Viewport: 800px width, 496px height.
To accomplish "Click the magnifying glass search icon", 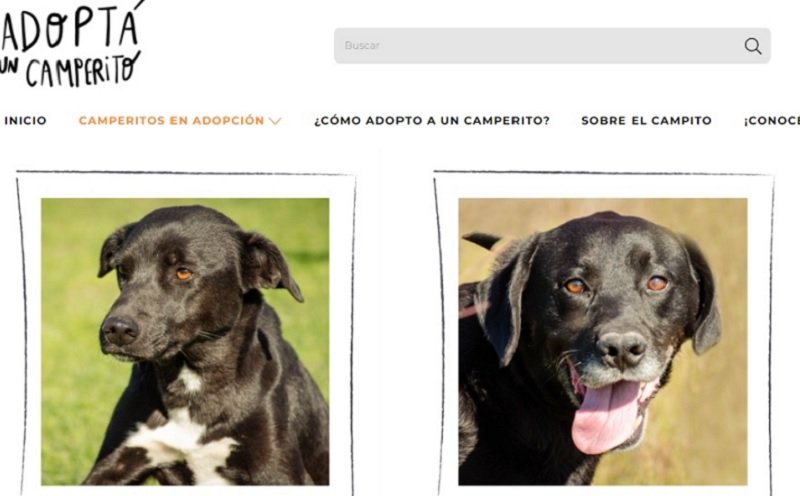I will coord(753,46).
